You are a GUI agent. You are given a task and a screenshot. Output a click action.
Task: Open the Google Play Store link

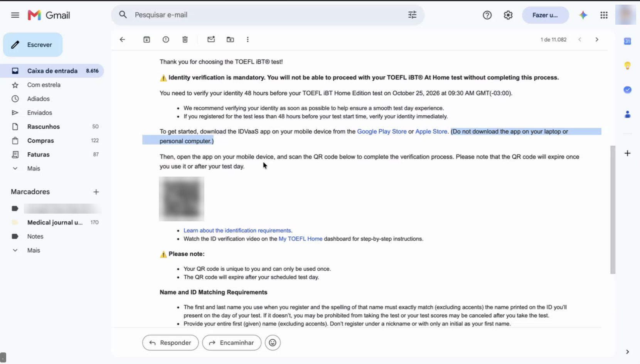(382, 131)
